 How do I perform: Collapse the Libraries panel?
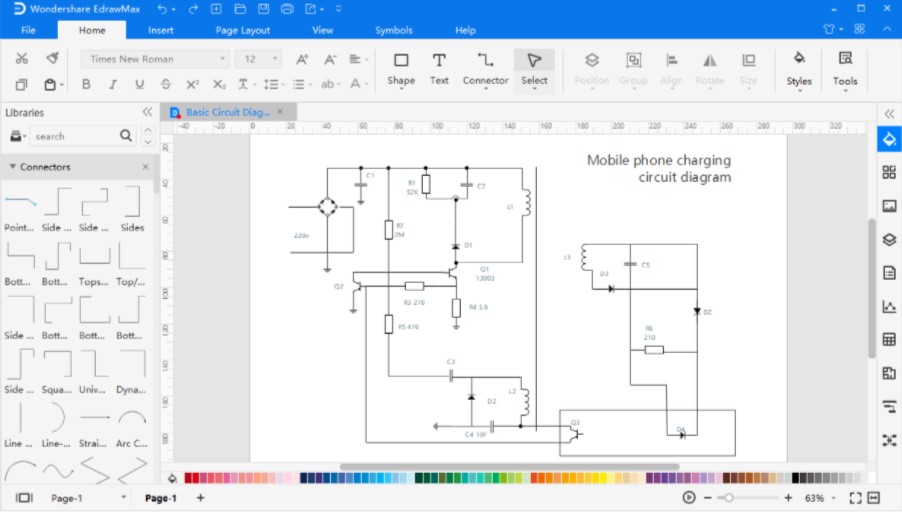click(x=147, y=112)
